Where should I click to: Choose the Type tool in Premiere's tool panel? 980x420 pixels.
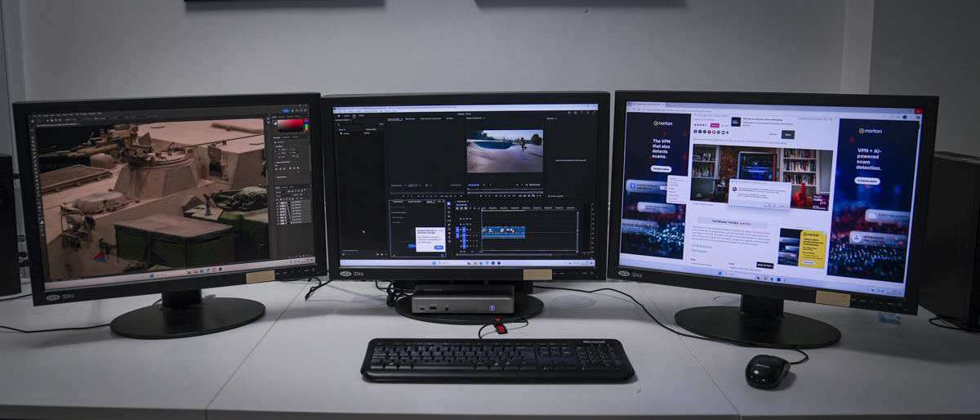point(449,237)
